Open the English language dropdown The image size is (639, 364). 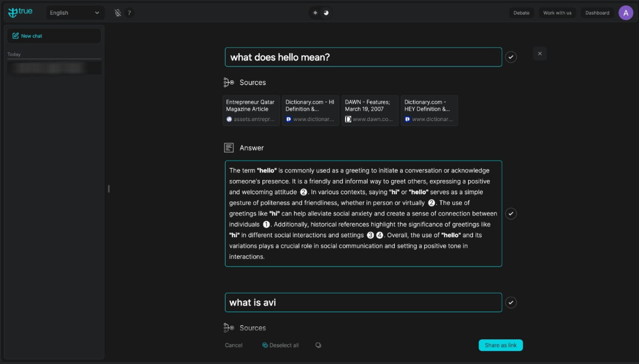75,12
